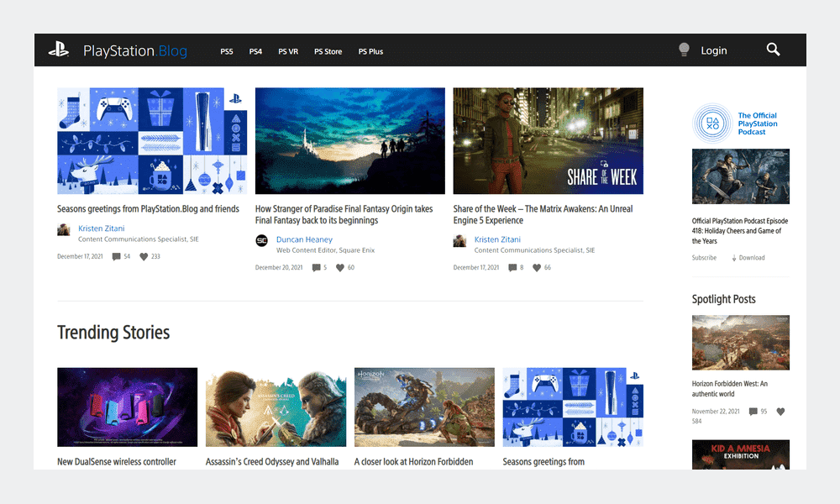This screenshot has height=504, width=840.
Task: Open Share of the Week Matrix Awakens headline
Action: click(x=543, y=215)
